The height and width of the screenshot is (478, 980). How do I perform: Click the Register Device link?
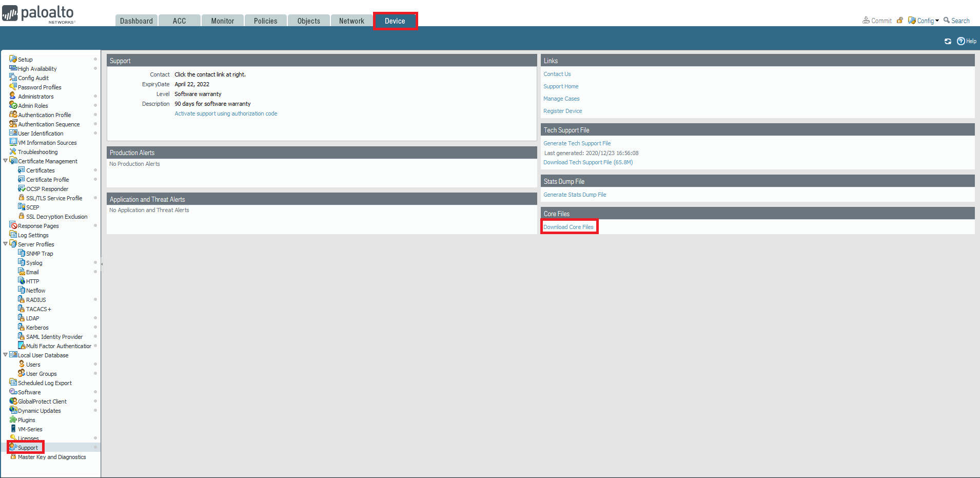pos(563,111)
